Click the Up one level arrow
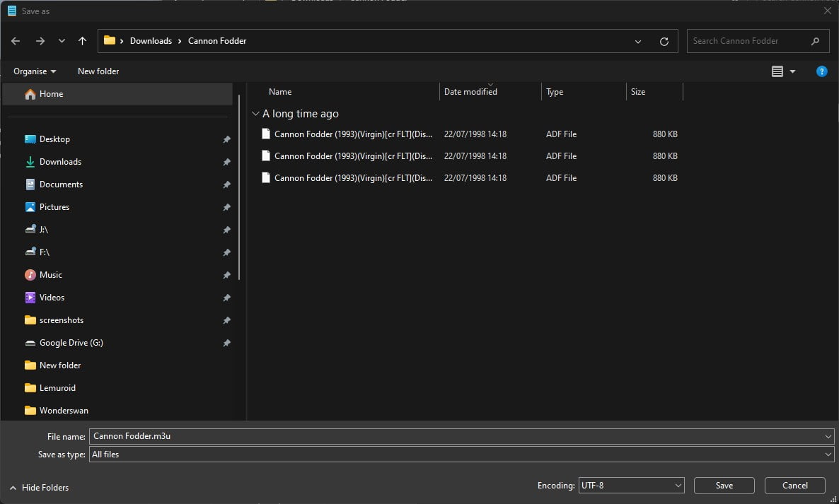The image size is (839, 504). [82, 41]
